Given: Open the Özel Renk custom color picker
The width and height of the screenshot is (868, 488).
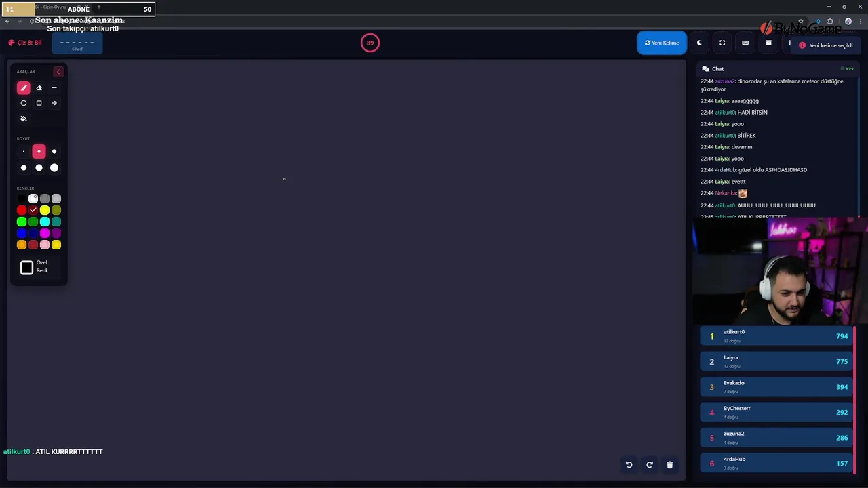Looking at the screenshot, I should point(26,268).
